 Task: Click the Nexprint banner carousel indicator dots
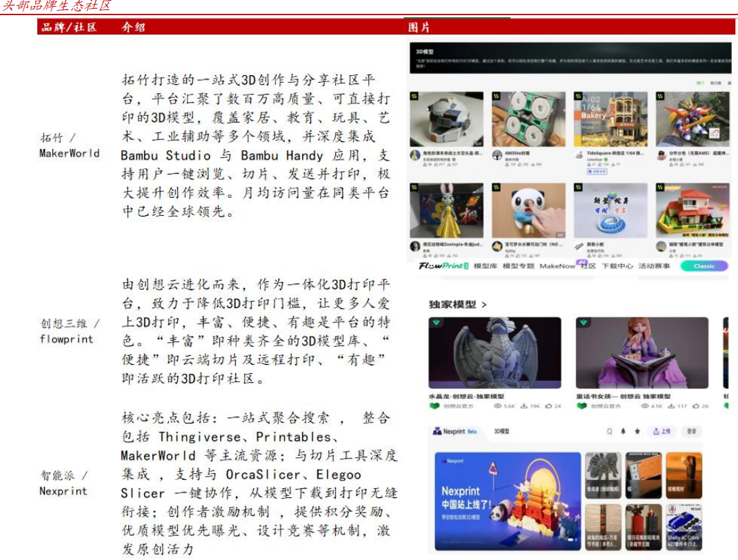coord(572,540)
